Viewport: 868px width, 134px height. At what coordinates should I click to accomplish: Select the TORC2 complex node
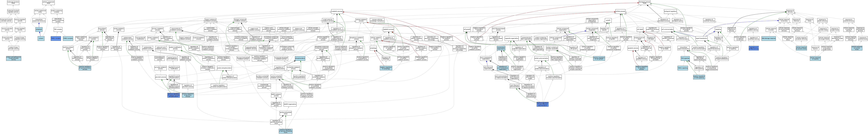(68, 38)
